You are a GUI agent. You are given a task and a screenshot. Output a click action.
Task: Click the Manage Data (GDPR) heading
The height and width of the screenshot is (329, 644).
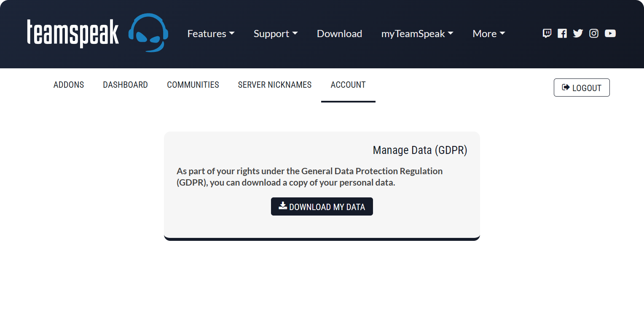[420, 151]
